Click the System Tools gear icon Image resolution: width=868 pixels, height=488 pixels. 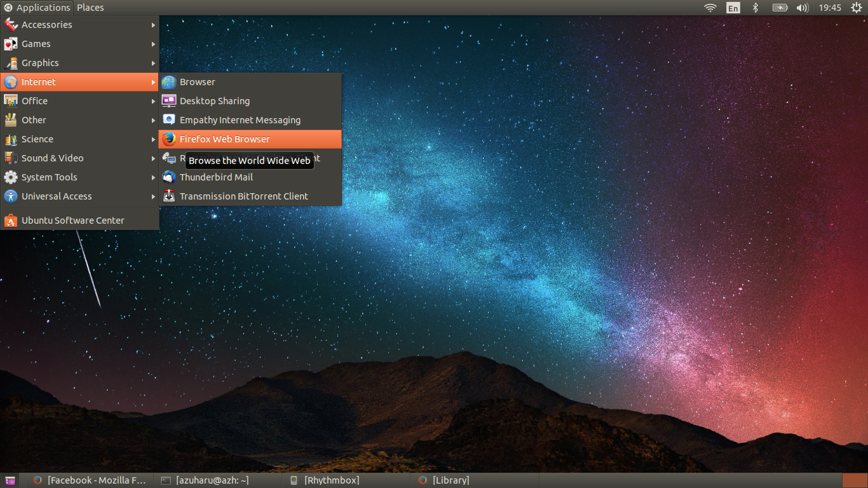coord(11,177)
